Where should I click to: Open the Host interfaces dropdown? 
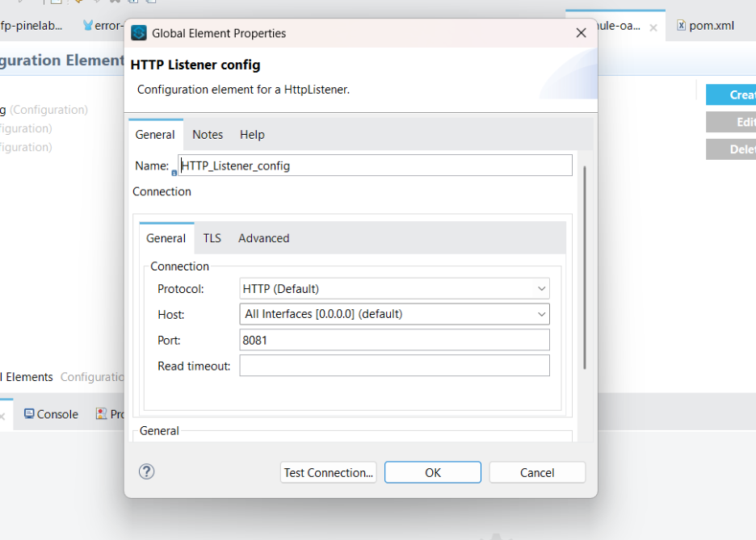543,314
